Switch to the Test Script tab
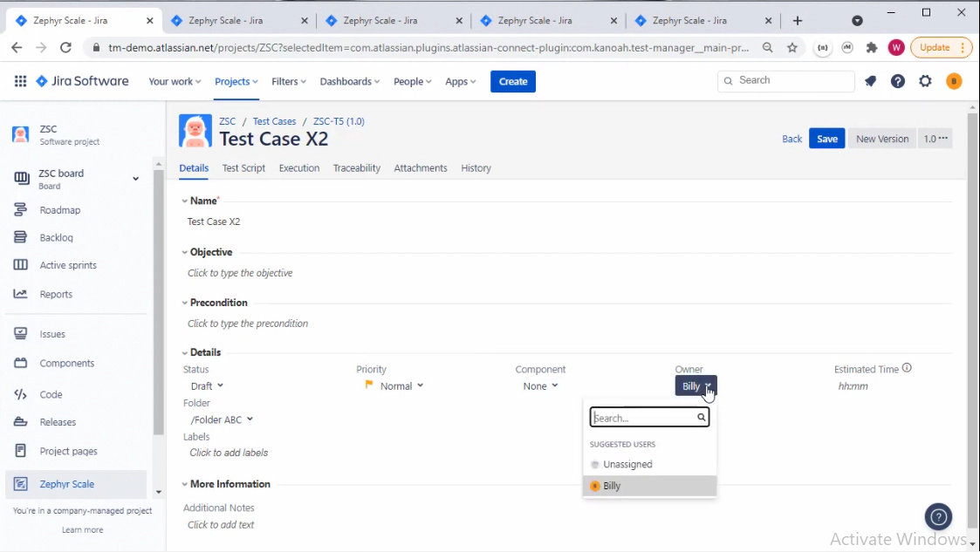The width and height of the screenshot is (980, 552). [243, 167]
